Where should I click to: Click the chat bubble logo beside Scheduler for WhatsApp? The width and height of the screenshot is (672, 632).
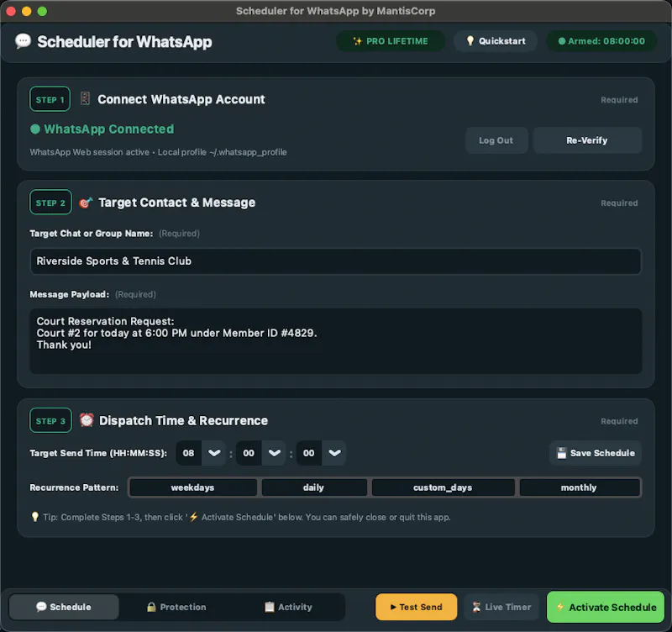[24, 41]
